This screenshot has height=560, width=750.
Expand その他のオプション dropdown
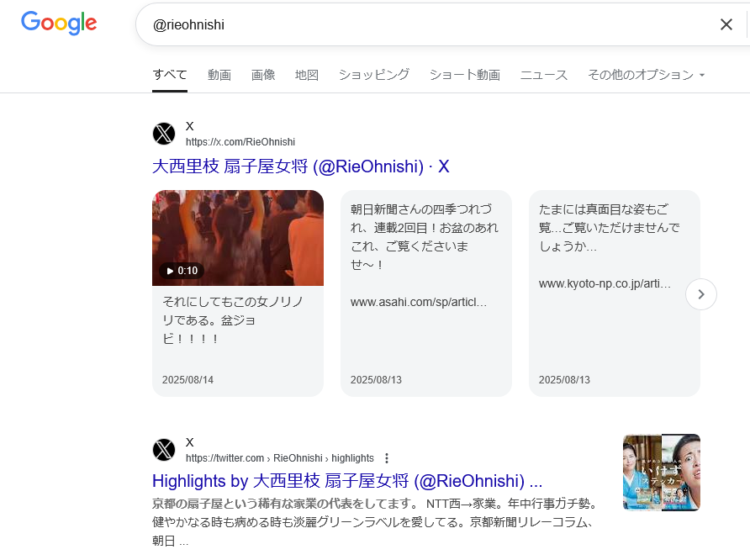(x=646, y=75)
